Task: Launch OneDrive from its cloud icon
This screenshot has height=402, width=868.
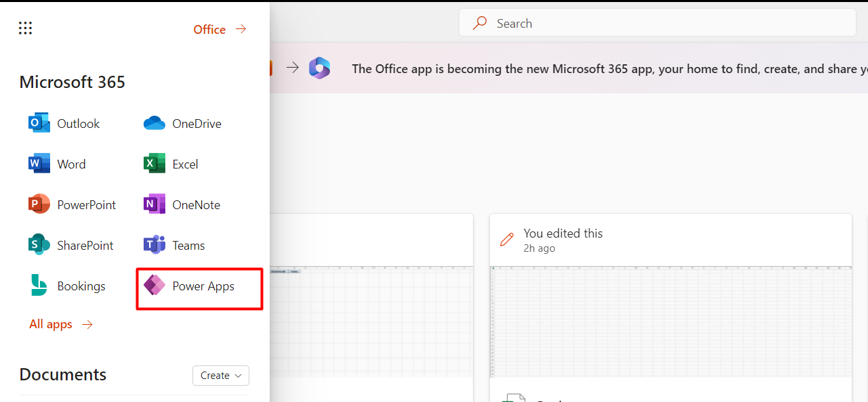Action: point(154,123)
